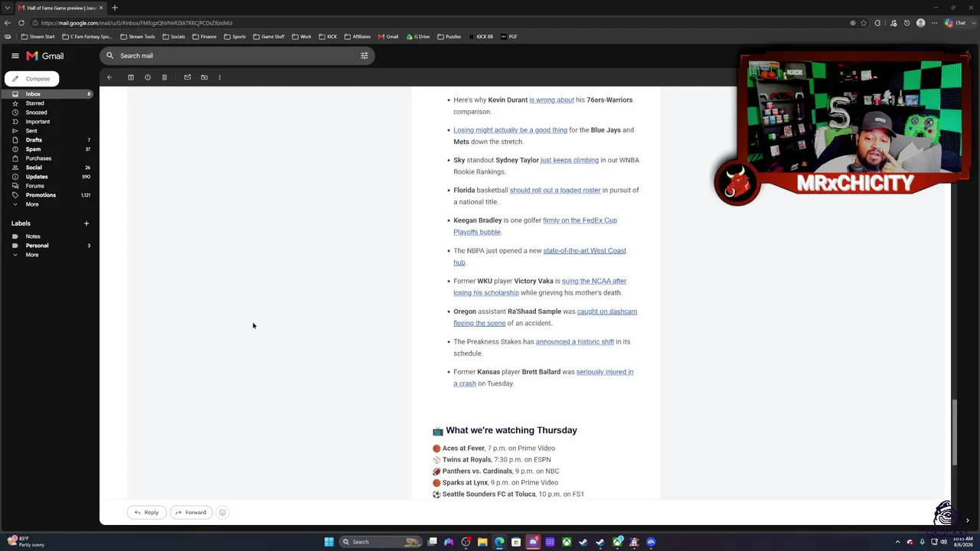Image resolution: width=980 pixels, height=551 pixels.
Task: Open the 'is wrong about' link
Action: [551, 100]
